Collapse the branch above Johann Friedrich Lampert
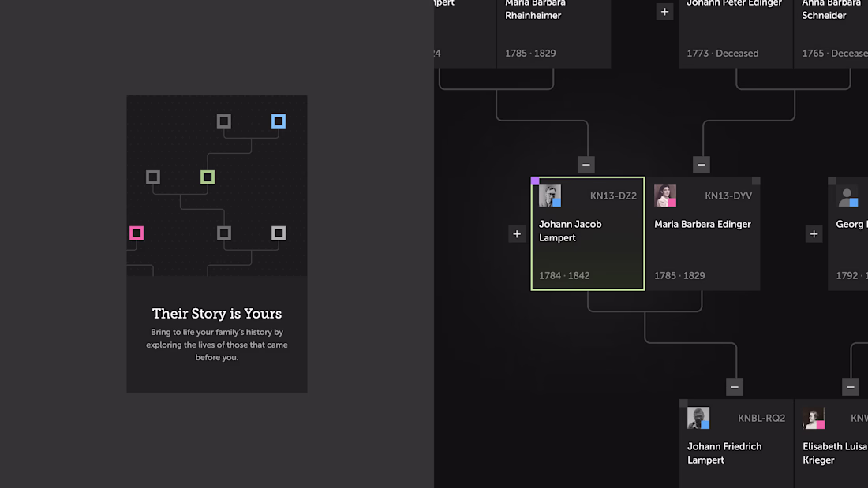Image resolution: width=868 pixels, height=488 pixels. pos(735,387)
